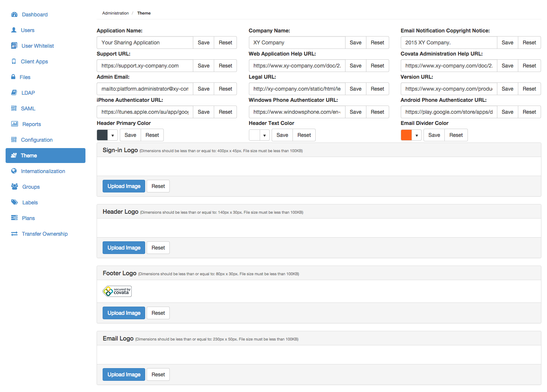The height and width of the screenshot is (392, 547).
Task: Expand the Header Primary Color dropdown arrow
Action: (113, 135)
